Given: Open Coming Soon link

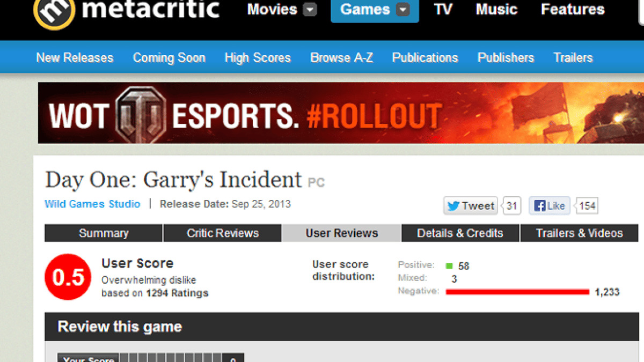Looking at the screenshot, I should click(169, 57).
